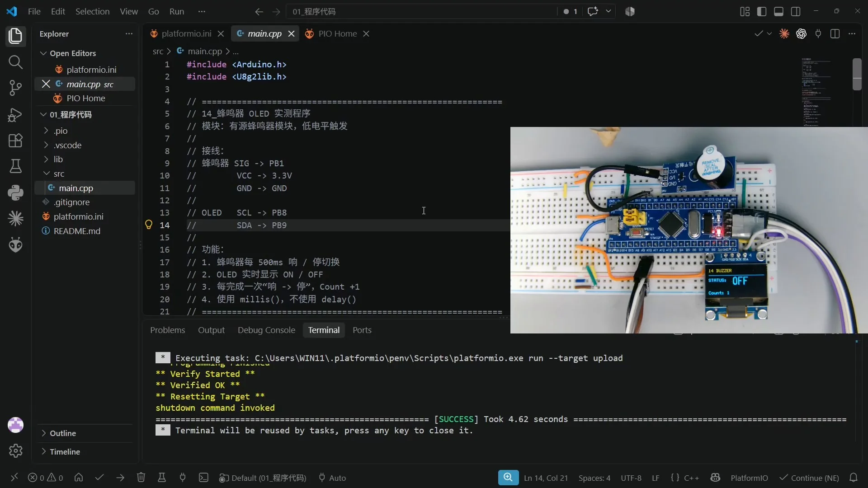Click Default (01_程序代码) environment in status bar
868x488 pixels.
(262, 478)
